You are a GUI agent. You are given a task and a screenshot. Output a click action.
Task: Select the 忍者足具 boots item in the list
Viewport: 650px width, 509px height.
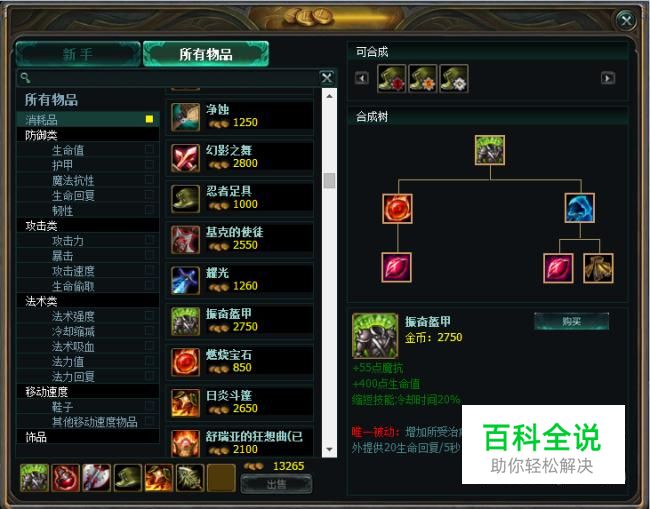[x=240, y=199]
